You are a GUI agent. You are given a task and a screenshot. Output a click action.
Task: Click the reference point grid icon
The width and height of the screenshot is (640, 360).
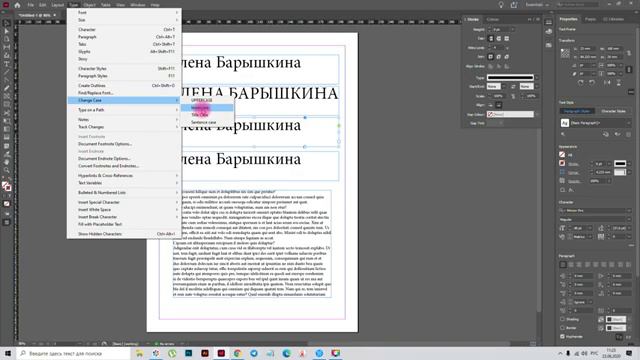coord(565,53)
